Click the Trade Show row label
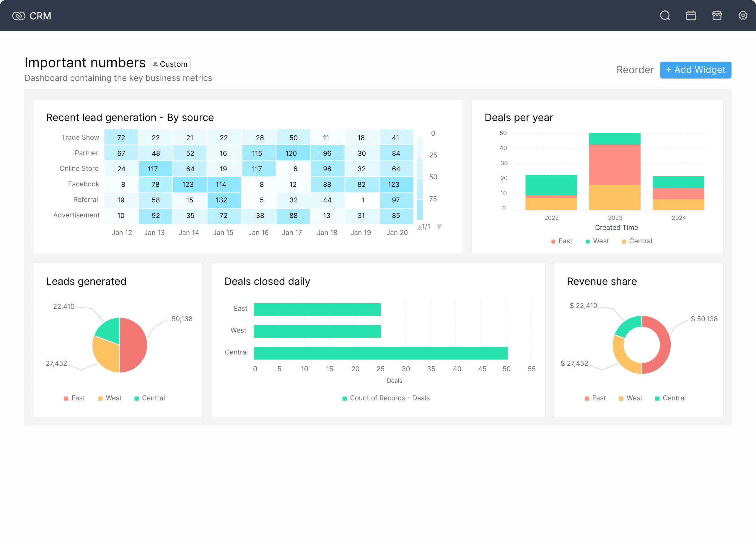The height and width of the screenshot is (547, 756). [x=80, y=137]
